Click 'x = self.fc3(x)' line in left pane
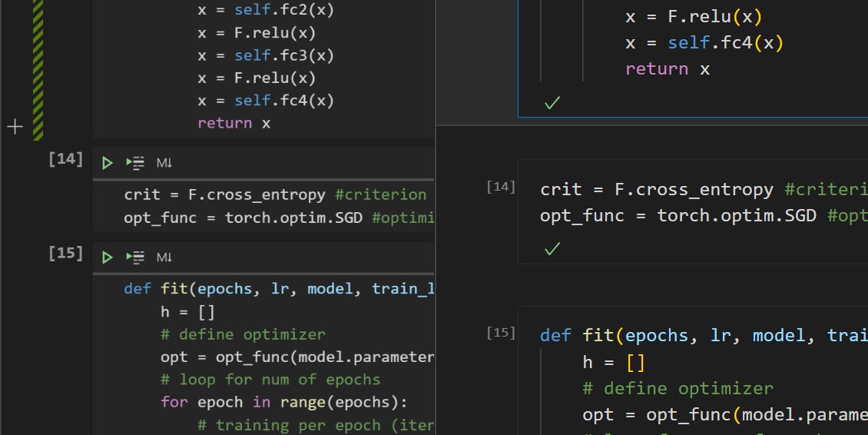Screen dimensions: 868x435 (x=266, y=55)
